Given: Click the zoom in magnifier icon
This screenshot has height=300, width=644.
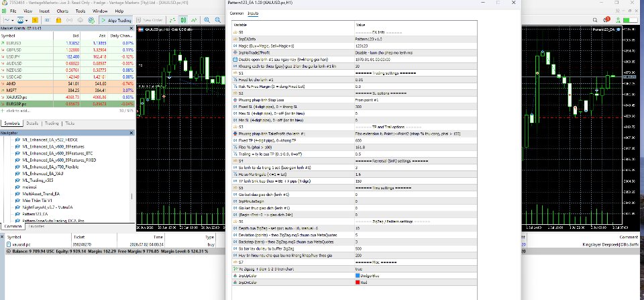Looking at the screenshot, I should tap(207, 20).
